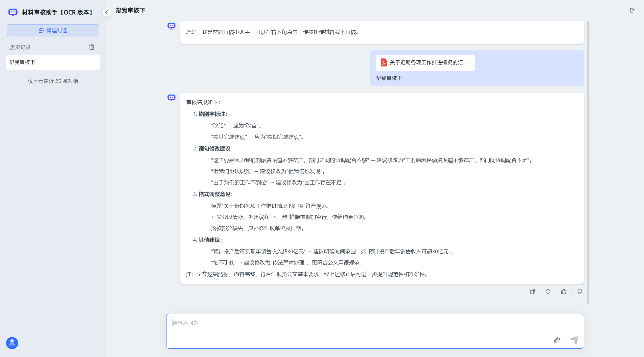Focus the 请输入问题 input box
Viewport: 644px width, 357px height.
pos(375,331)
